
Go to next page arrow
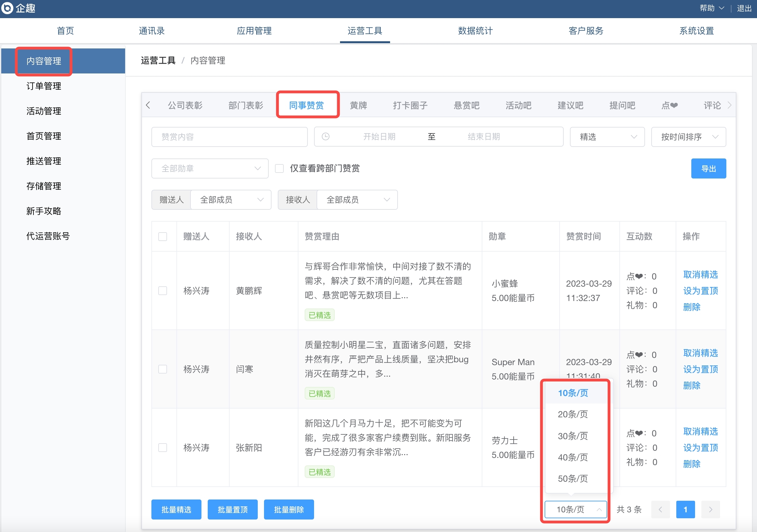710,509
